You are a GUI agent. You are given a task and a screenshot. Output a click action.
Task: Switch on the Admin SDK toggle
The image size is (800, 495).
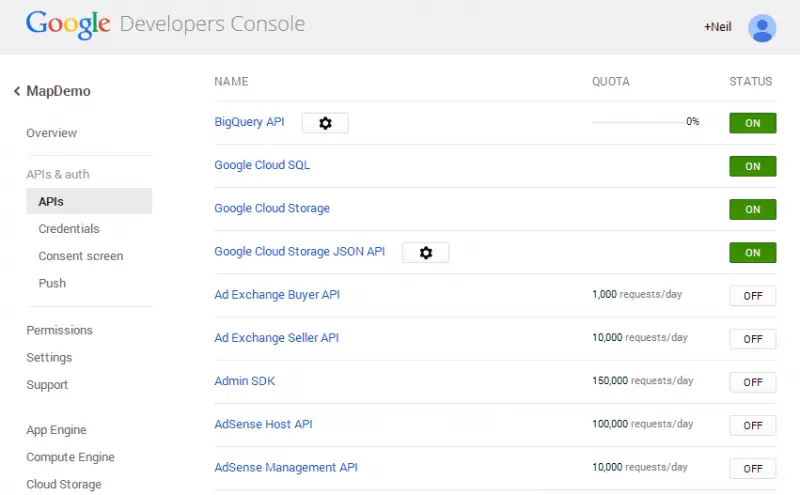coord(752,382)
